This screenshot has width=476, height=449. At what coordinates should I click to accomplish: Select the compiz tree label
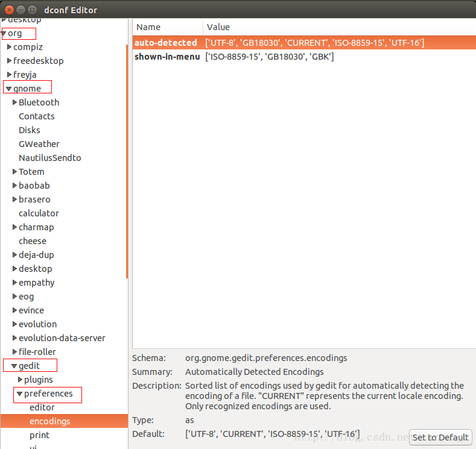tap(28, 47)
